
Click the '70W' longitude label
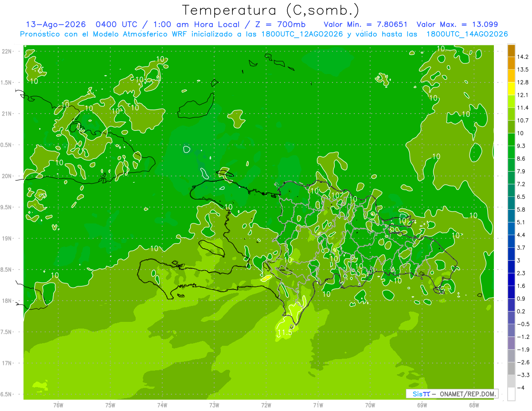[370, 405]
